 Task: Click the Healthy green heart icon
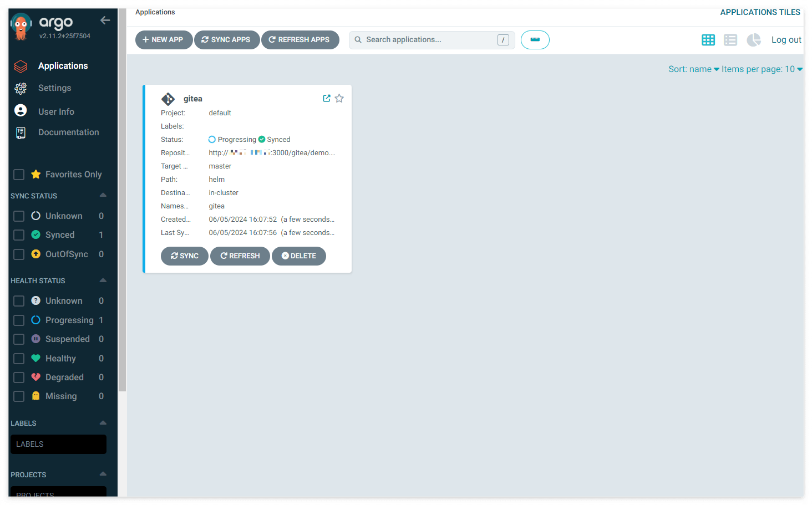coord(36,359)
